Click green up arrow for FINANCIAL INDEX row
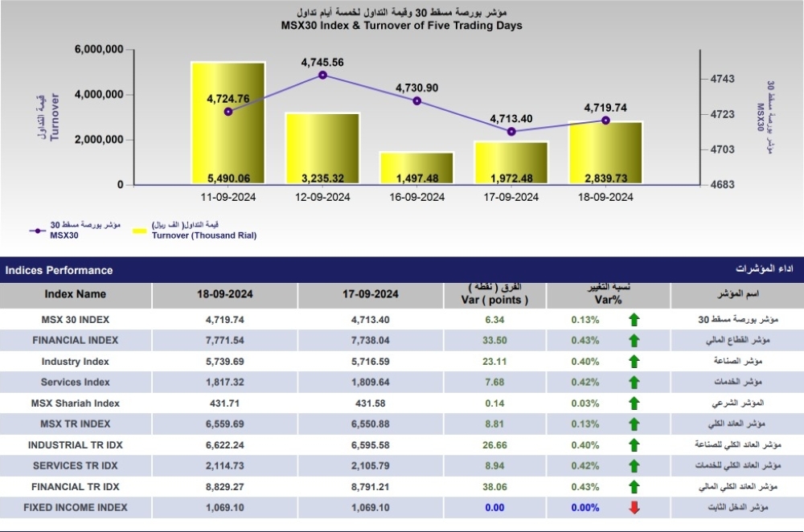The height and width of the screenshot is (532, 804). coord(634,341)
